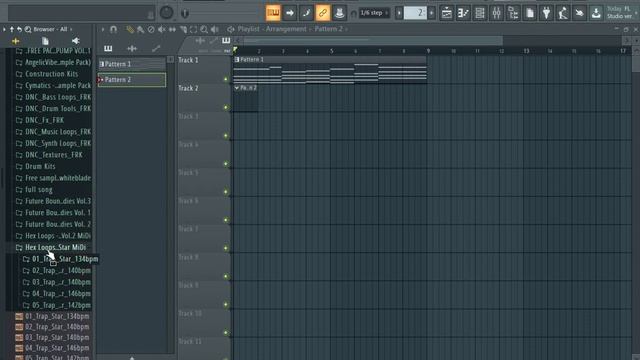Click the tempo tapper figure icon

pos(563,13)
